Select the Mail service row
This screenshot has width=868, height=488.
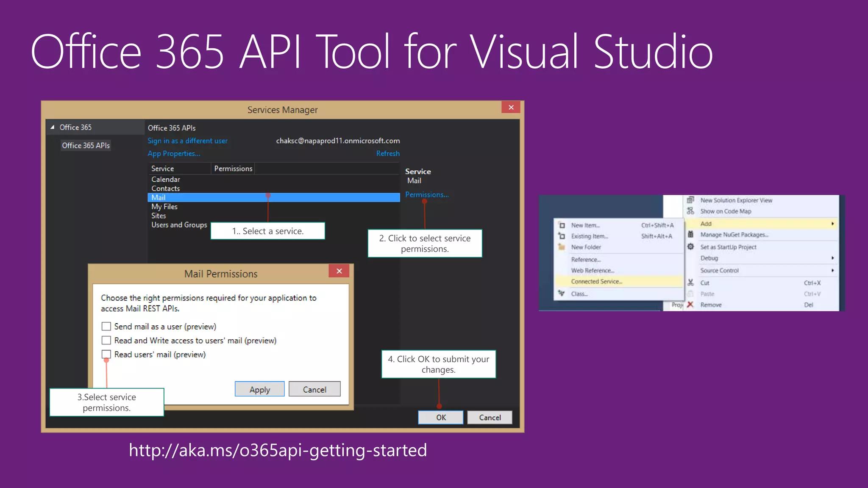pyautogui.click(x=274, y=197)
